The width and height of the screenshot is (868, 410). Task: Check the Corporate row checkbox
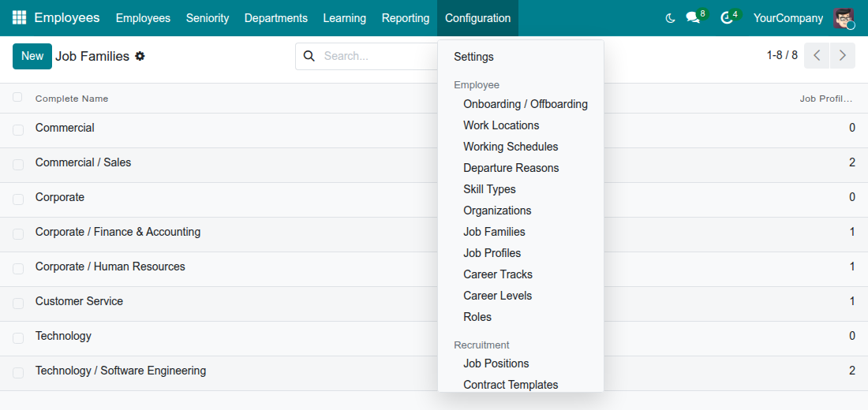coord(18,199)
